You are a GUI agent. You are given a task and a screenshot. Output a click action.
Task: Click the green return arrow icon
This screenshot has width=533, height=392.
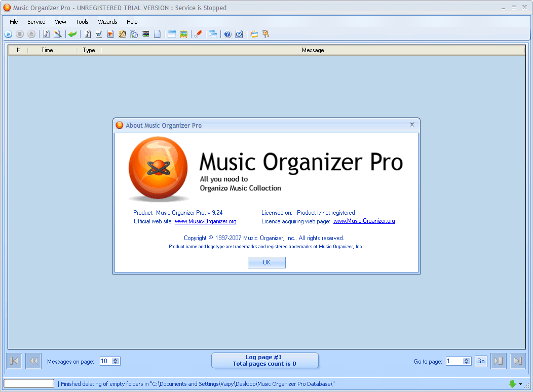pos(72,34)
